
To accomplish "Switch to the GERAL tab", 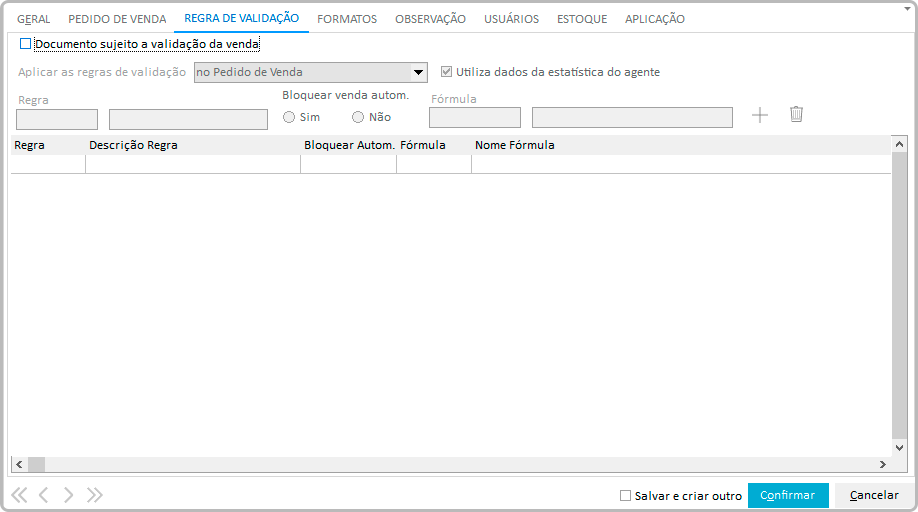I will (33, 19).
